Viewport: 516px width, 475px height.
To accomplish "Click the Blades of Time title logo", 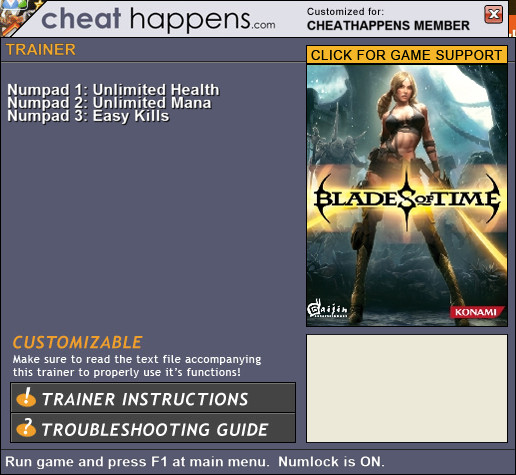I will coord(407,199).
